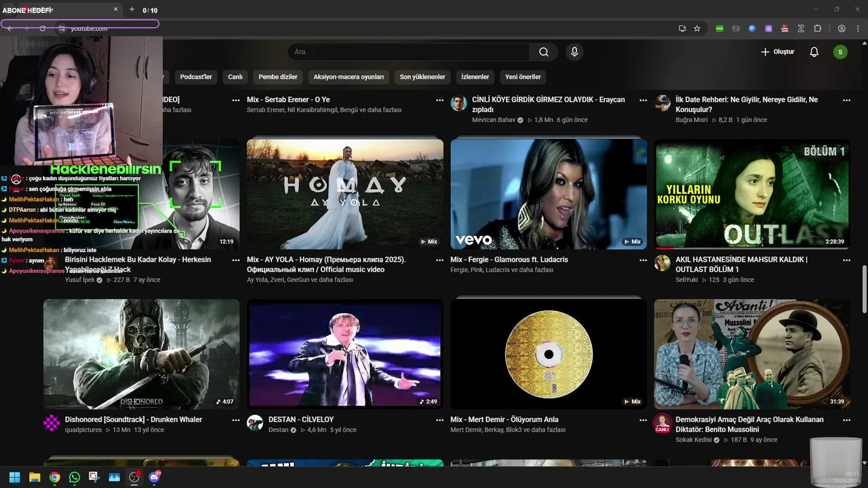Select the Aksiyon-macera oyunları filter chip
Screen dimensions: 868x488
[x=349, y=77]
